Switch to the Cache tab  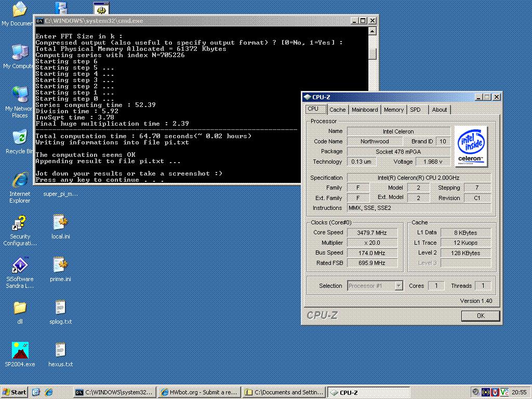coord(337,110)
